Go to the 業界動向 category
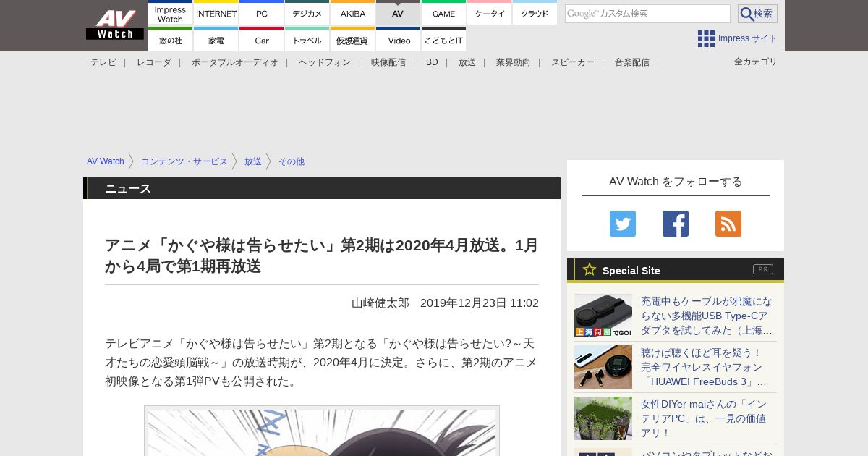 click(x=514, y=62)
